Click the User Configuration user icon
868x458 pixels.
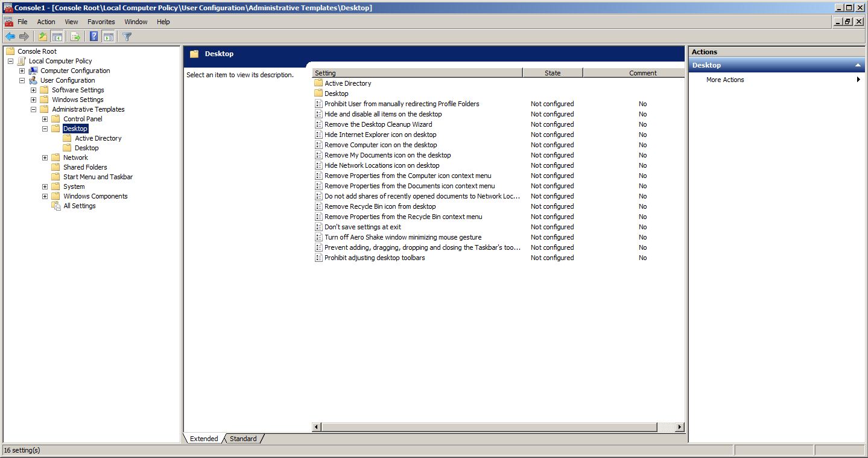point(33,80)
